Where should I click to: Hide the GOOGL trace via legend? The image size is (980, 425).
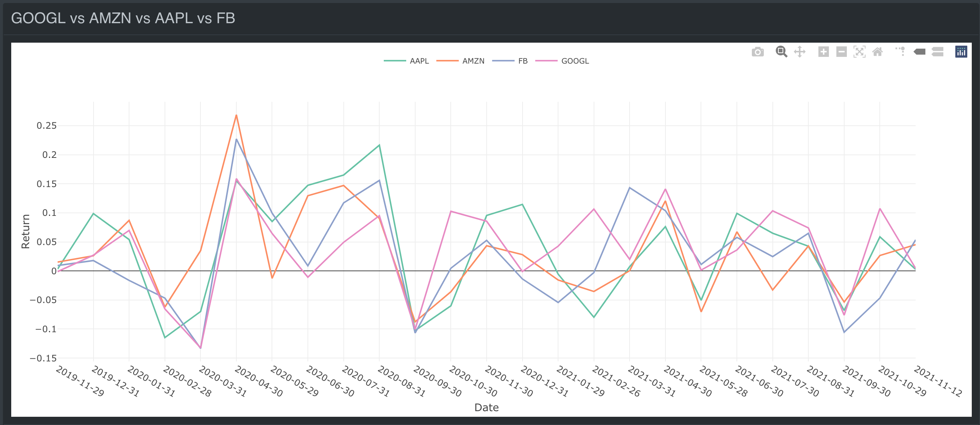575,61
